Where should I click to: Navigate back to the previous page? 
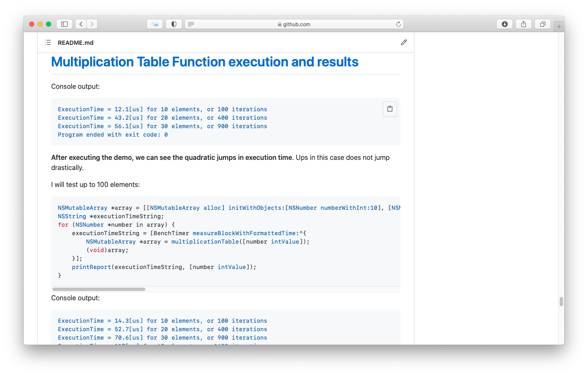[81, 24]
